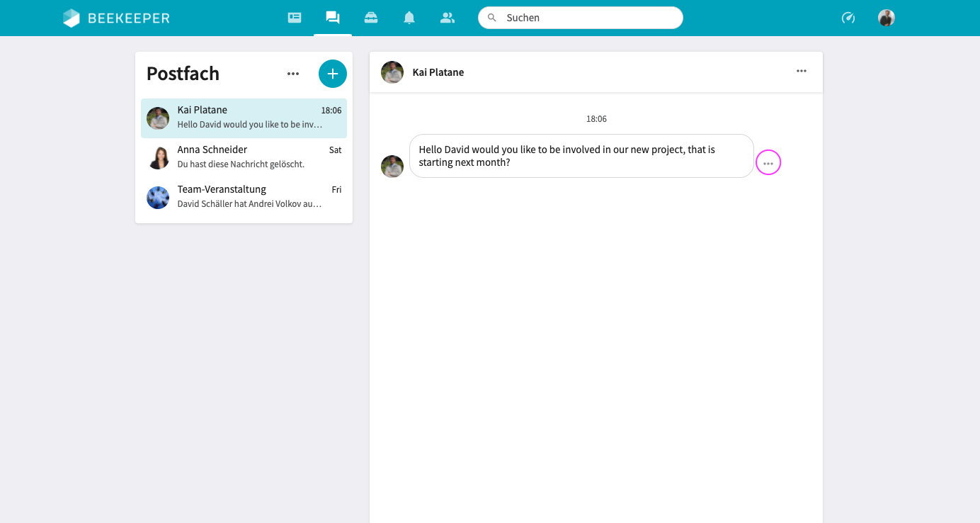Click Kai Platane name in chat header
The width and height of the screenshot is (980, 523).
pos(438,72)
